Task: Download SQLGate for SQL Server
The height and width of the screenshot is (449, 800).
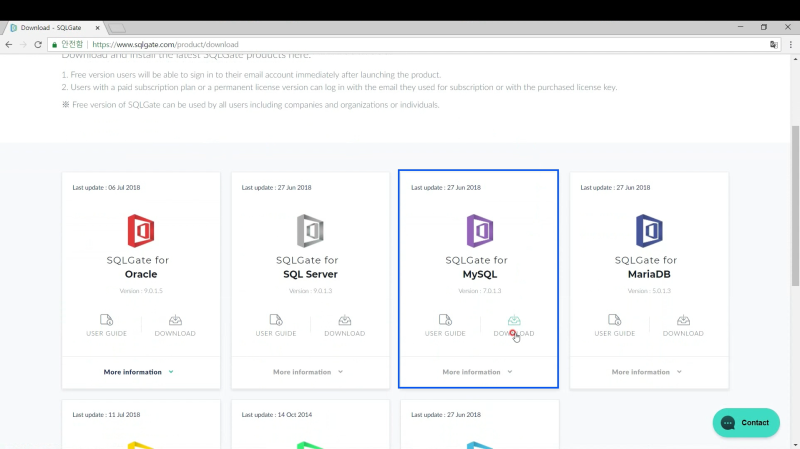Action: point(344,326)
